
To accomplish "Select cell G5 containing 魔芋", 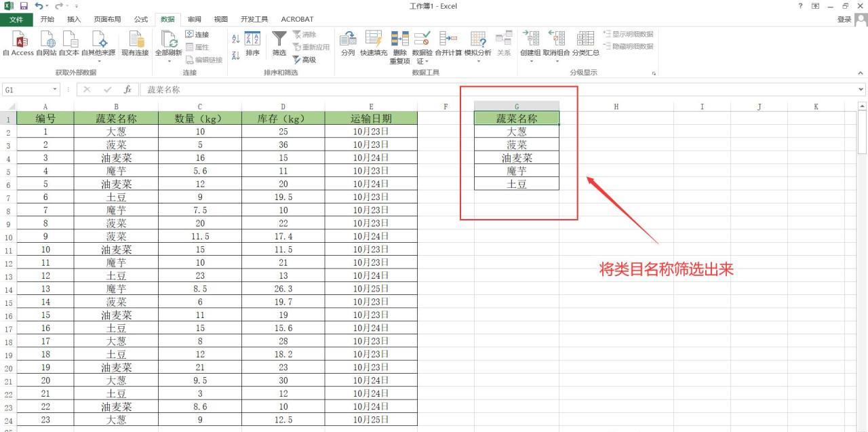I will coord(517,171).
